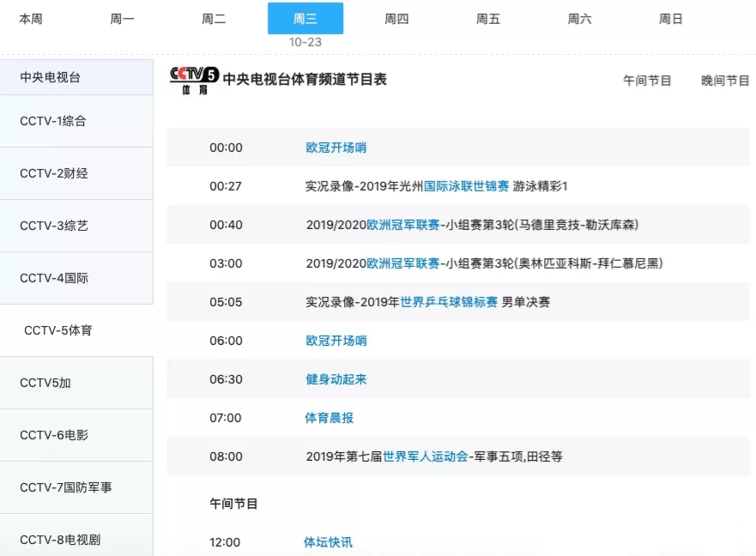756x556 pixels.
Task: Click the 03:00 time cell
Action: click(227, 263)
